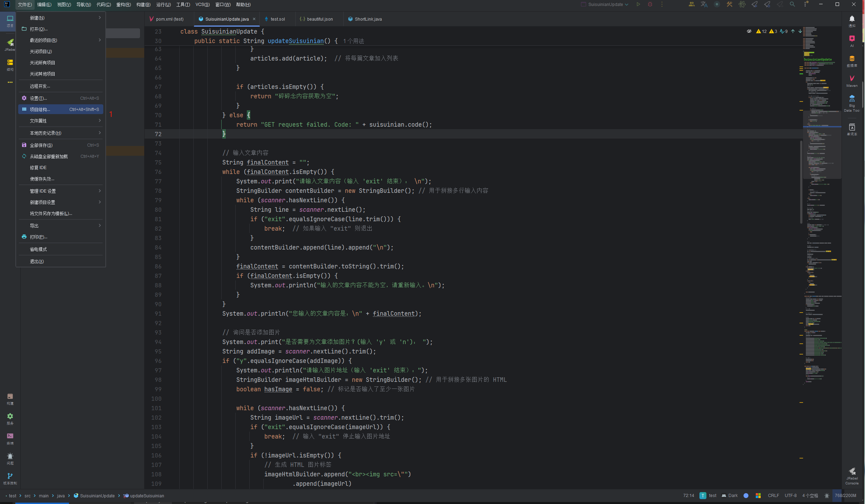Image resolution: width=865 pixels, height=504 pixels.
Task: Switch to the ShortLink.java tab
Action: tap(368, 19)
